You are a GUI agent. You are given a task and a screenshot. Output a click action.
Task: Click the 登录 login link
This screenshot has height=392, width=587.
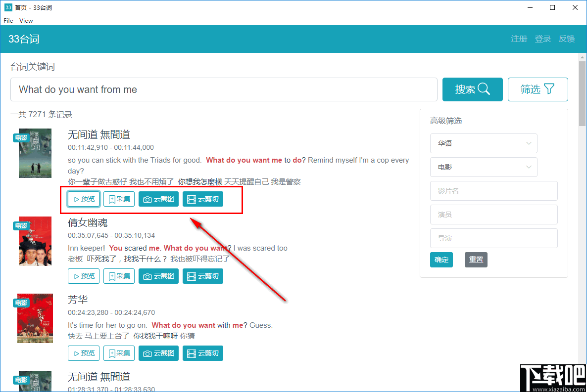point(543,39)
